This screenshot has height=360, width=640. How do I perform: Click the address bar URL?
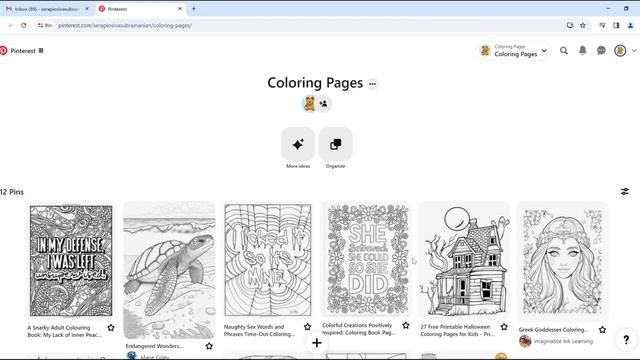coord(125,25)
